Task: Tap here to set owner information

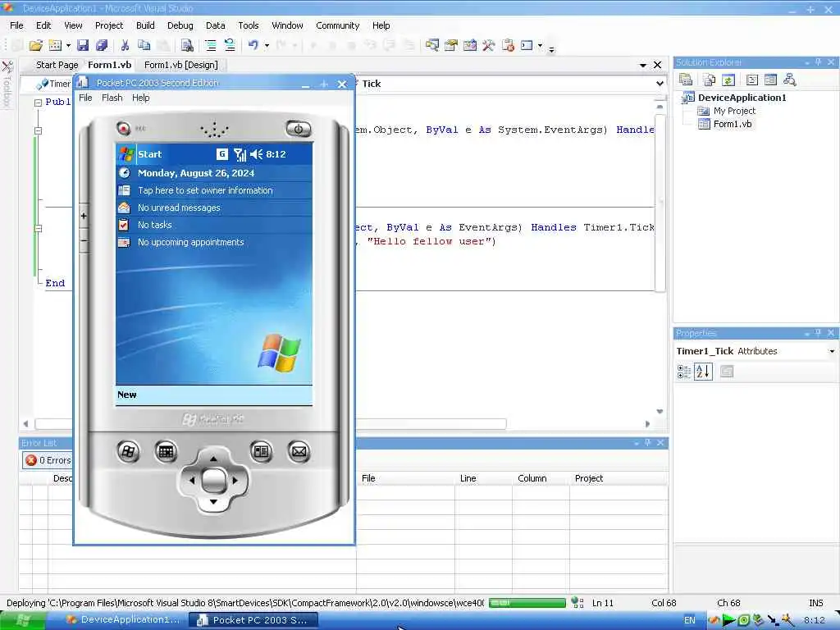Action: pos(205,190)
